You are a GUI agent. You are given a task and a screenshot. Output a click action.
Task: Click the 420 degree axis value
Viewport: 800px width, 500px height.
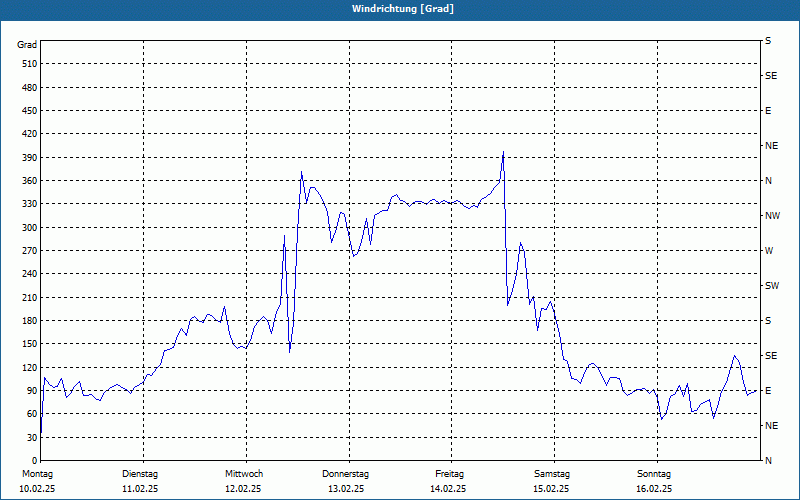tap(30, 134)
